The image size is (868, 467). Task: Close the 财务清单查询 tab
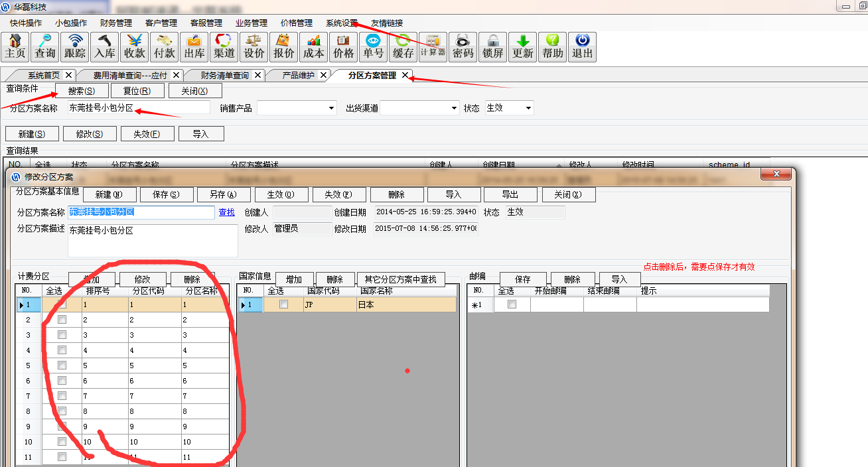pos(257,76)
